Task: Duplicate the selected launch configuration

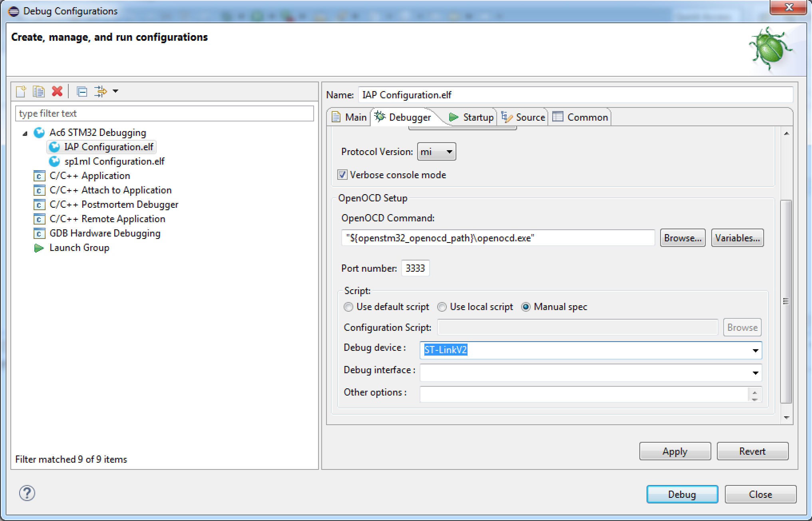Action: point(39,91)
